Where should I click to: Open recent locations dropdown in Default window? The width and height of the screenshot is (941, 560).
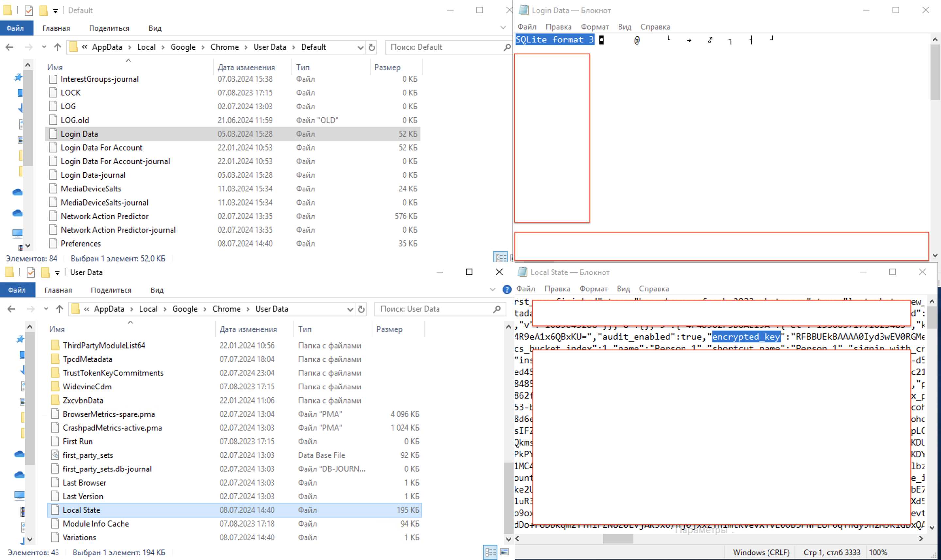click(x=44, y=47)
